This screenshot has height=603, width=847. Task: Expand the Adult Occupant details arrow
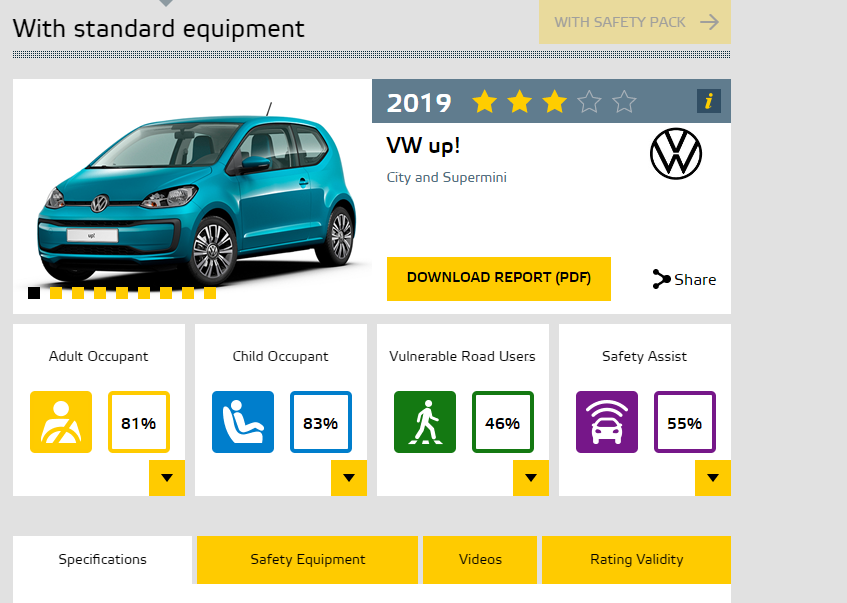[167, 478]
